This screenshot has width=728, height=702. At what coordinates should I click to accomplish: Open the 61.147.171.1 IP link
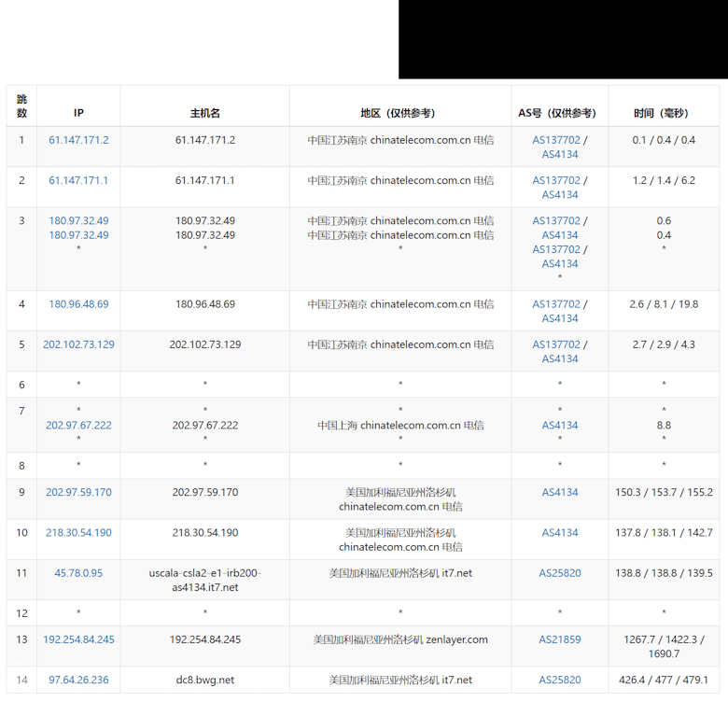pos(78,180)
